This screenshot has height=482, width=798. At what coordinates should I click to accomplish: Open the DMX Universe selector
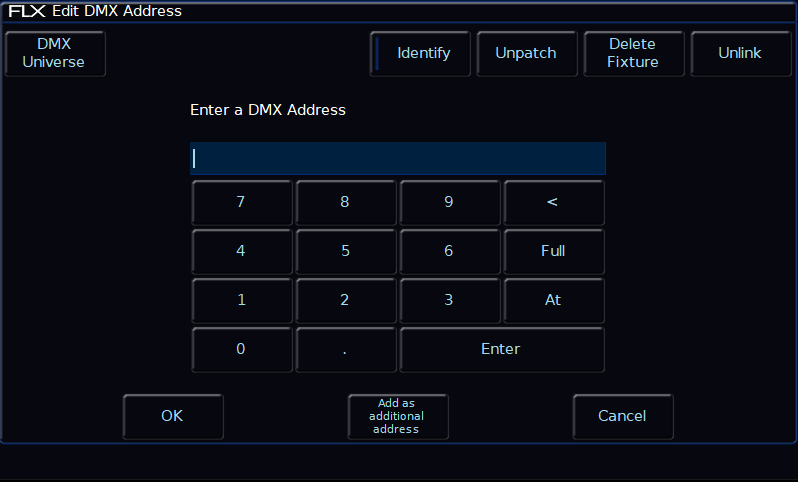click(55, 53)
